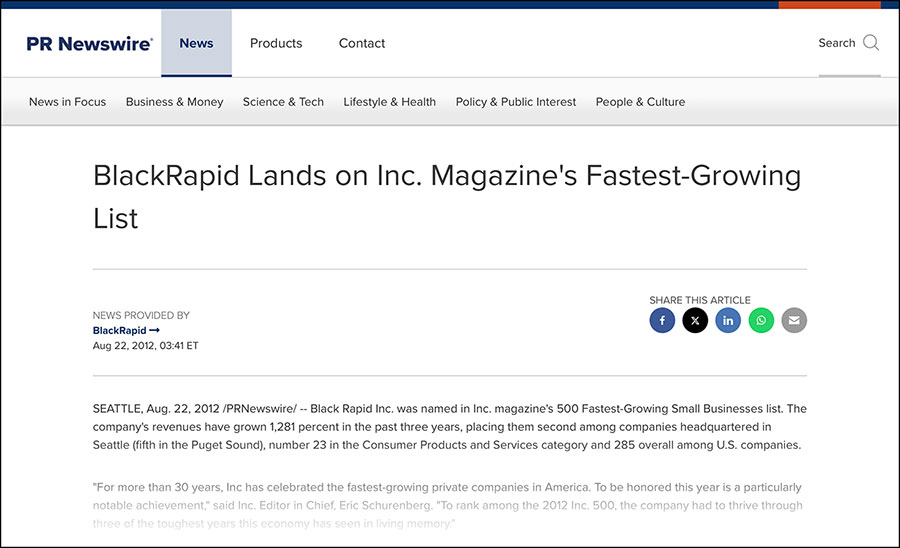Select Science & Tech category
The width and height of the screenshot is (900, 548).
(283, 102)
